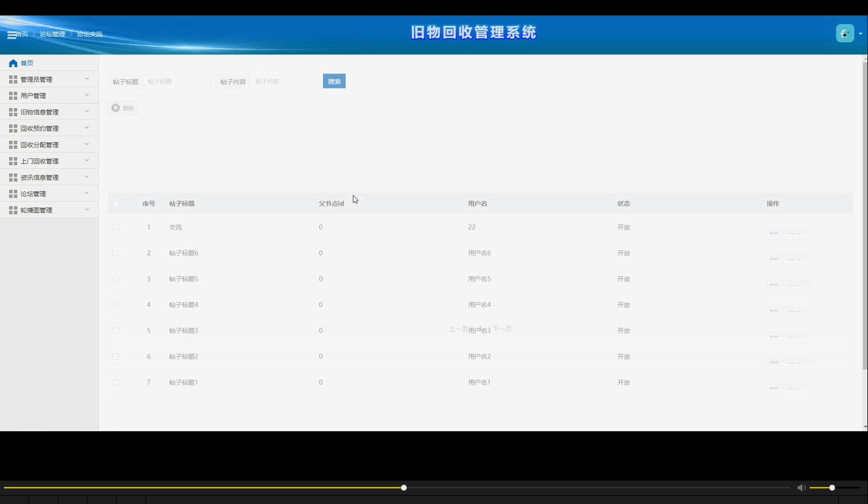Expand 用户管理 with its chevron
Image resolution: width=868 pixels, height=504 pixels.
tap(87, 95)
